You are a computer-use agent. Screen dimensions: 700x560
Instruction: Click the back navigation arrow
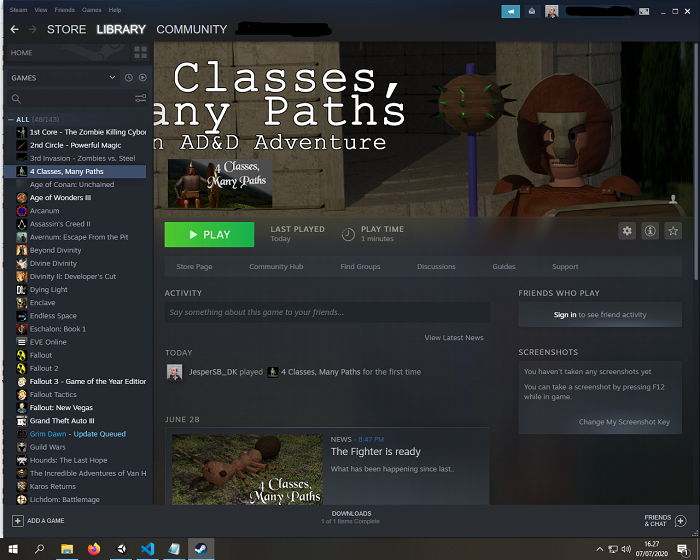pos(14,29)
